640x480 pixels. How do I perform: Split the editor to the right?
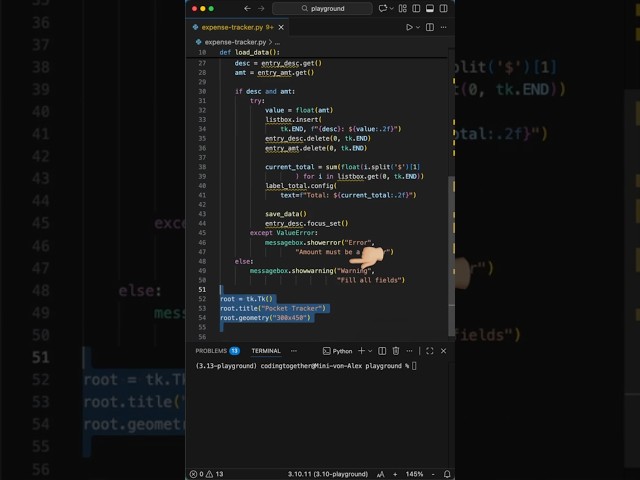coord(430,27)
